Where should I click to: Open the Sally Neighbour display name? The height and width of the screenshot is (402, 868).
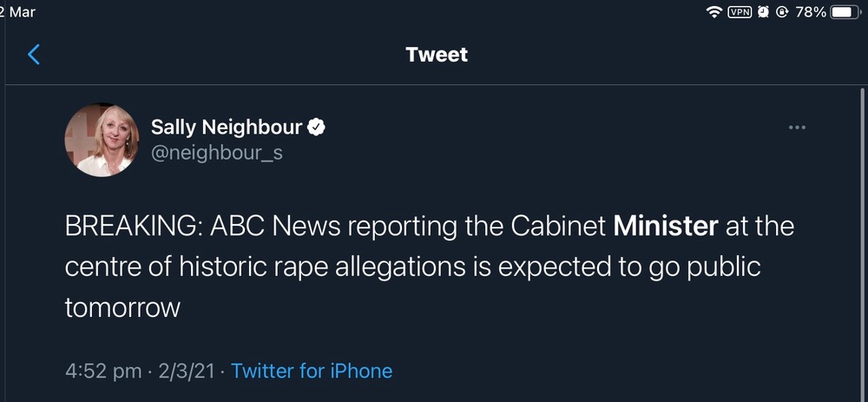click(227, 128)
